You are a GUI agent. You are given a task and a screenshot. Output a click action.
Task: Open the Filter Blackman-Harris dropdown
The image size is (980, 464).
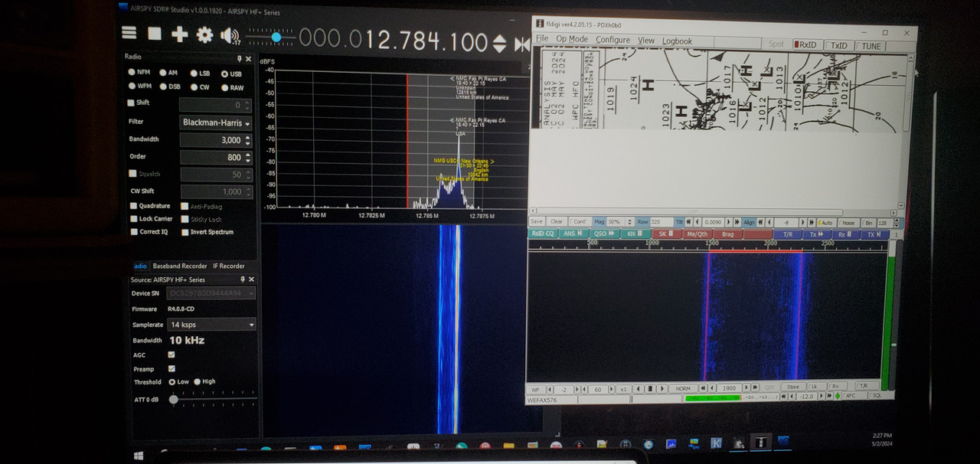point(216,123)
